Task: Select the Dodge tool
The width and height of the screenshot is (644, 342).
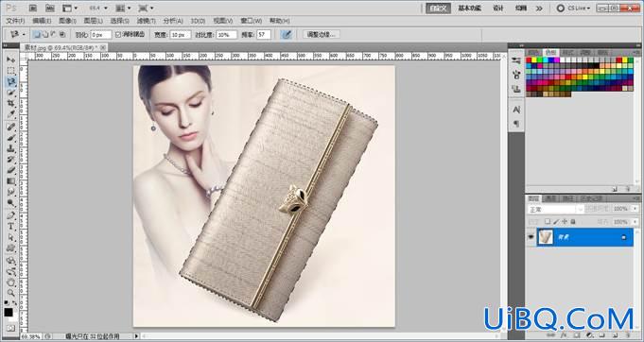Action: coord(11,202)
